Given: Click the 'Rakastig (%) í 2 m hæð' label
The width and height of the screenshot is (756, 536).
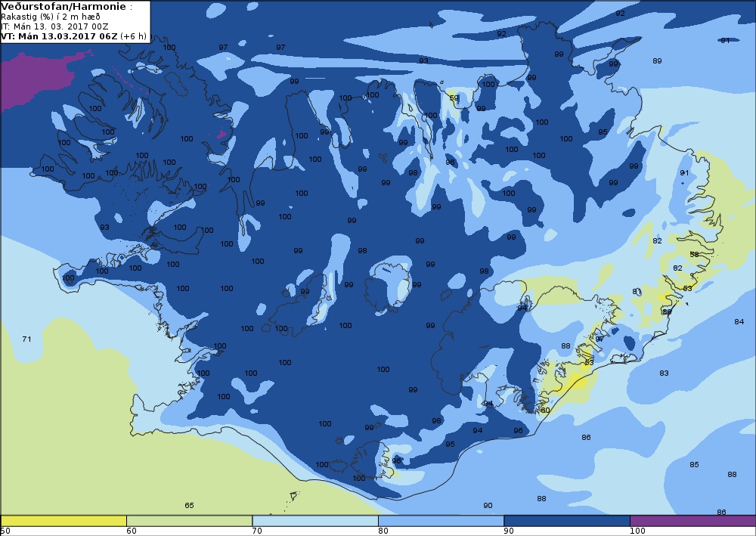Looking at the screenshot, I should click(51, 17).
